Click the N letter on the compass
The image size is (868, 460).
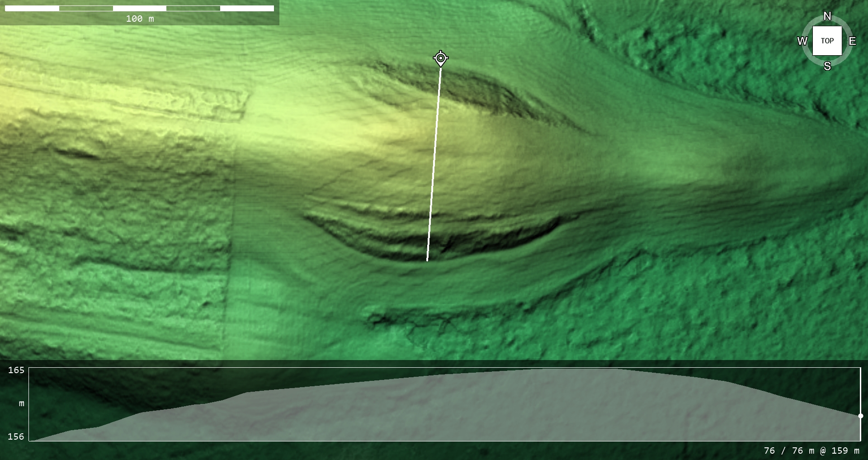coord(827,16)
